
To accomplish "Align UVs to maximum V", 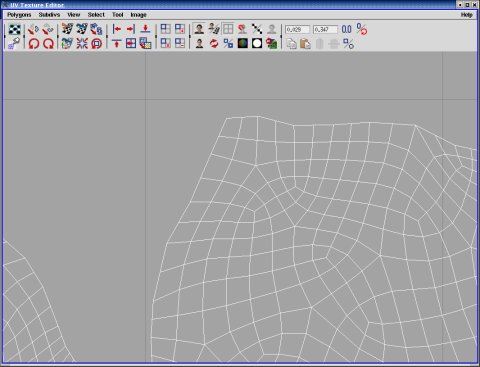I will pos(117,43).
